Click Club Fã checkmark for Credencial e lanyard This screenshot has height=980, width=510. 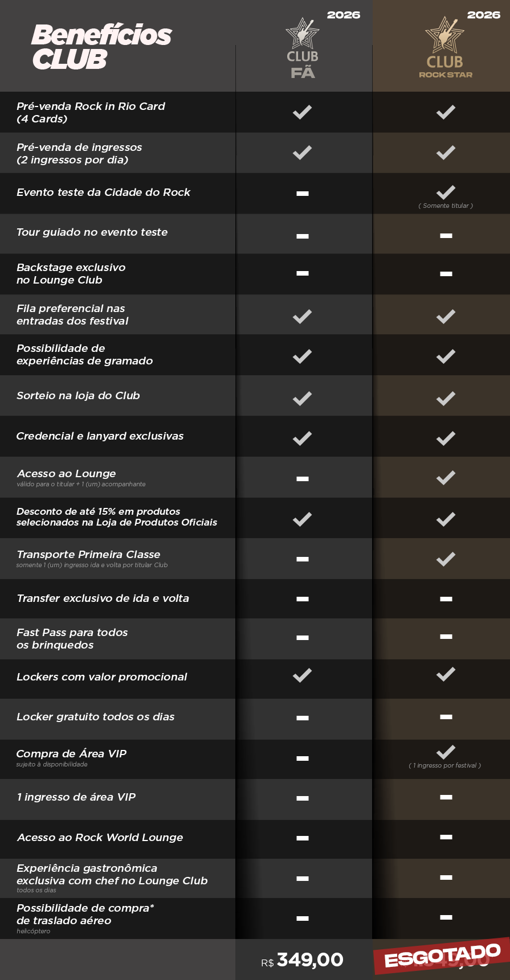302,438
